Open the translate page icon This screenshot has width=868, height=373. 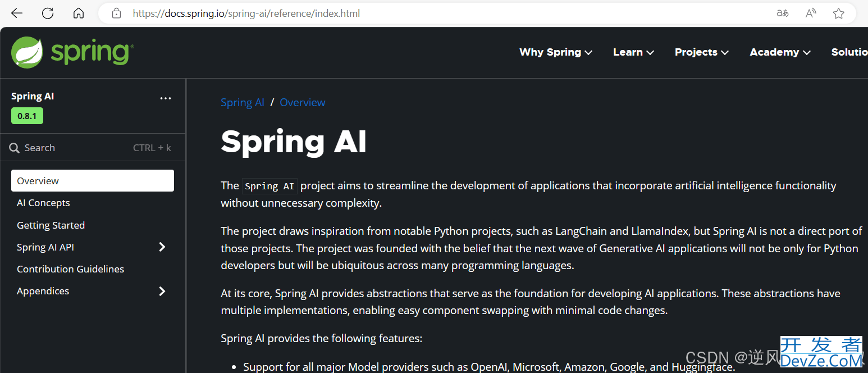coord(782,13)
